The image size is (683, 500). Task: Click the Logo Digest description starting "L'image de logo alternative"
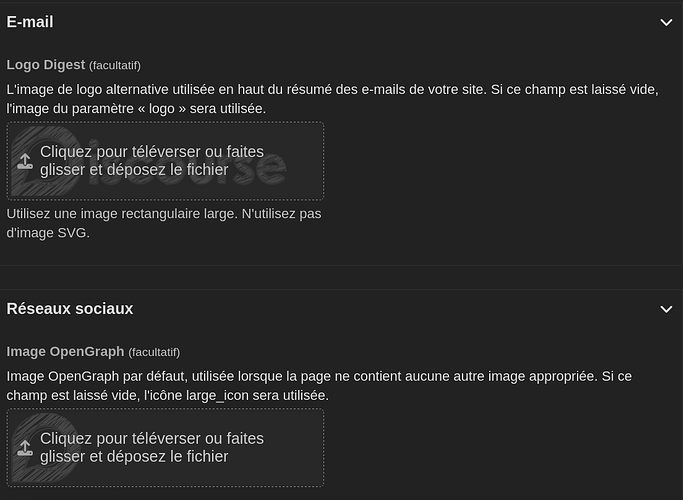(200, 89)
